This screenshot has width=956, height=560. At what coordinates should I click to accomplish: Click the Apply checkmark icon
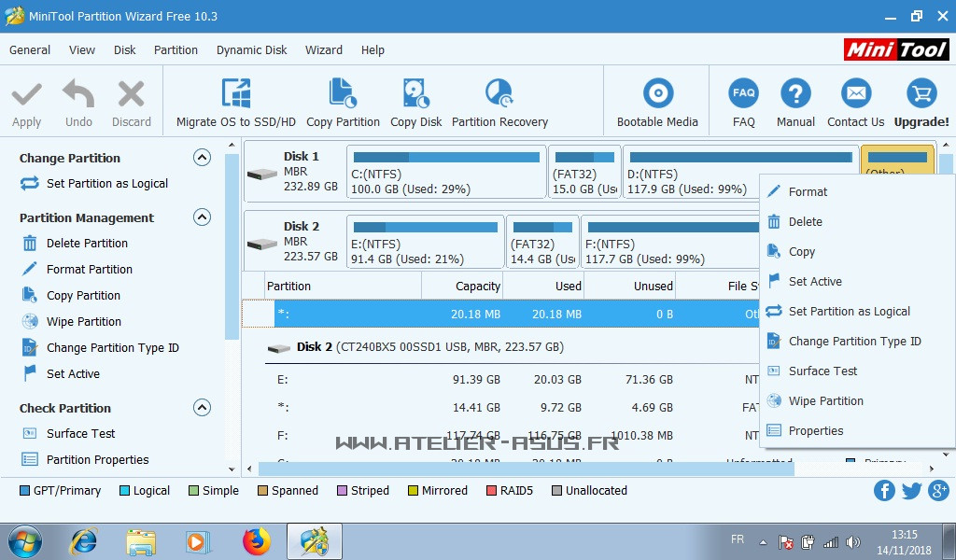pos(27,94)
